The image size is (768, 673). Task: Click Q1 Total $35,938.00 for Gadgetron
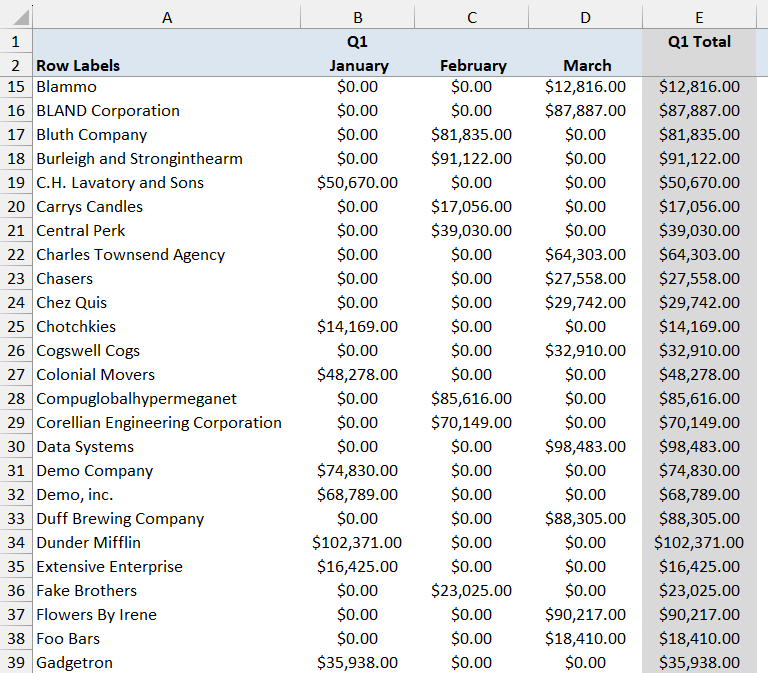tap(699, 663)
